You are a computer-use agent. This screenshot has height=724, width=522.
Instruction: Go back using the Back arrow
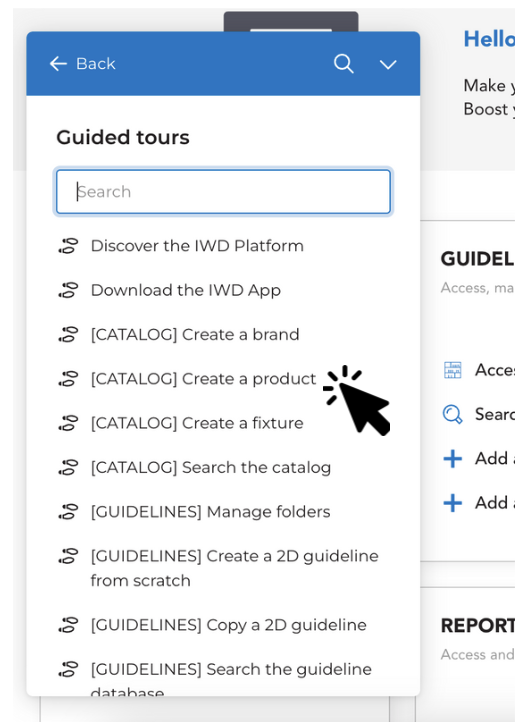[x=82, y=64]
